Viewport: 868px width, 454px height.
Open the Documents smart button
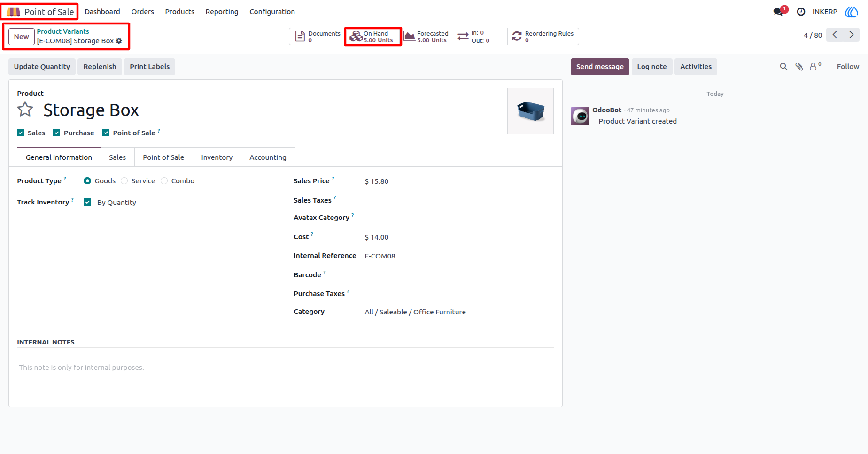317,37
